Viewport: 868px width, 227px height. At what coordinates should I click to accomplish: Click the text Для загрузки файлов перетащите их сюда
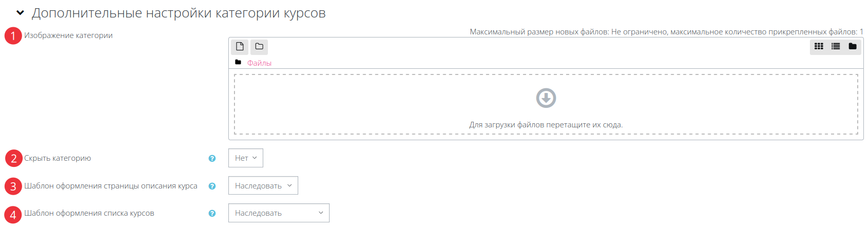(546, 124)
